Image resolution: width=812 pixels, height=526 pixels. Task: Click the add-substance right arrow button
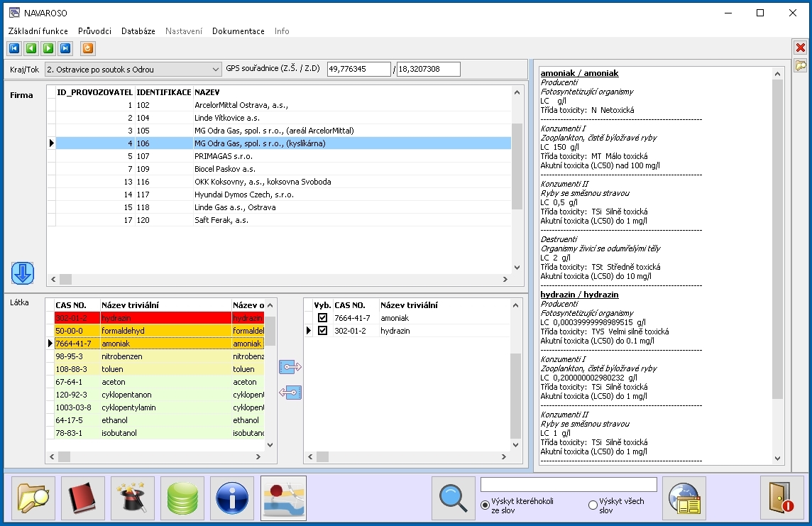pyautogui.click(x=290, y=367)
